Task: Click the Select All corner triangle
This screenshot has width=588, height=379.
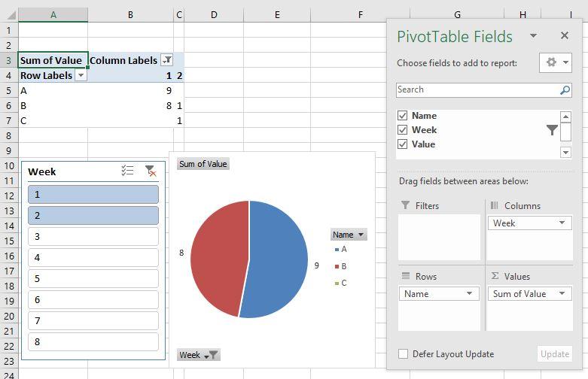Action: [x=11, y=15]
